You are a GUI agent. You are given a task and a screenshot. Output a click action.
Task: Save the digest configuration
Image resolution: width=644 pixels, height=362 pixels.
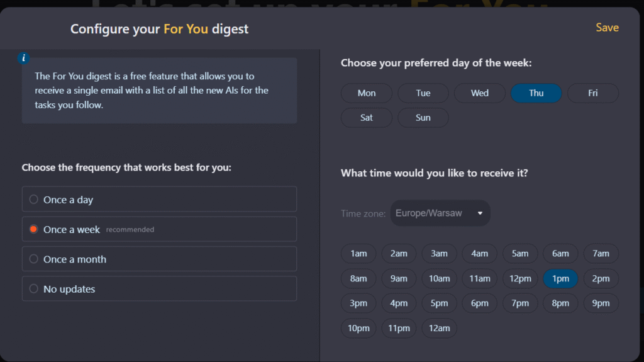click(x=607, y=28)
